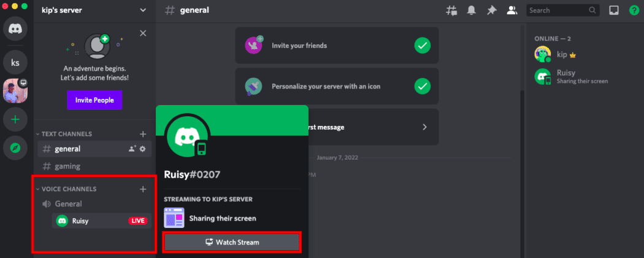Click the Watch Stream button

pyautogui.click(x=232, y=242)
